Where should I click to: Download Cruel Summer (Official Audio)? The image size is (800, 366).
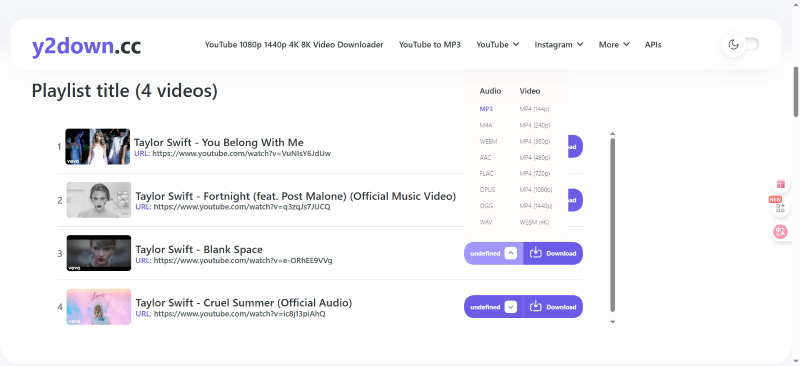pos(553,307)
